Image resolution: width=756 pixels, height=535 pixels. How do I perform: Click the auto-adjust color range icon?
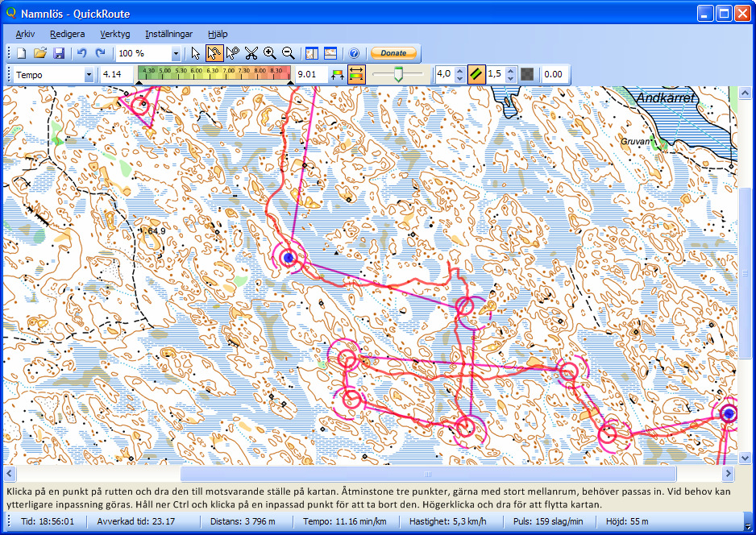[x=338, y=75]
